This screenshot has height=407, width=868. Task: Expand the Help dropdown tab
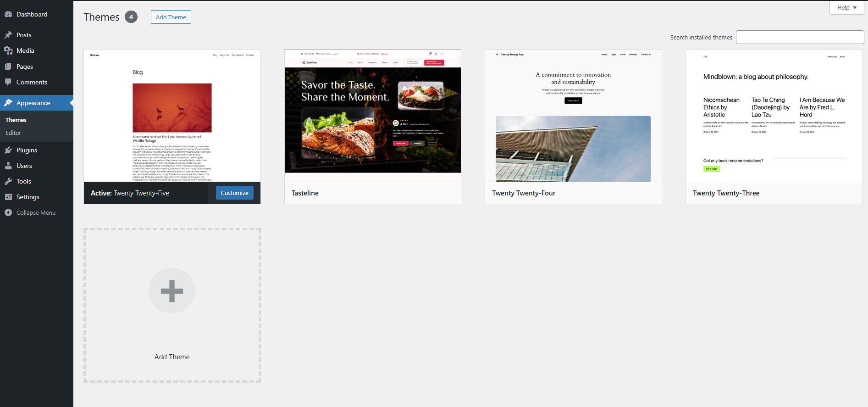[x=846, y=8]
